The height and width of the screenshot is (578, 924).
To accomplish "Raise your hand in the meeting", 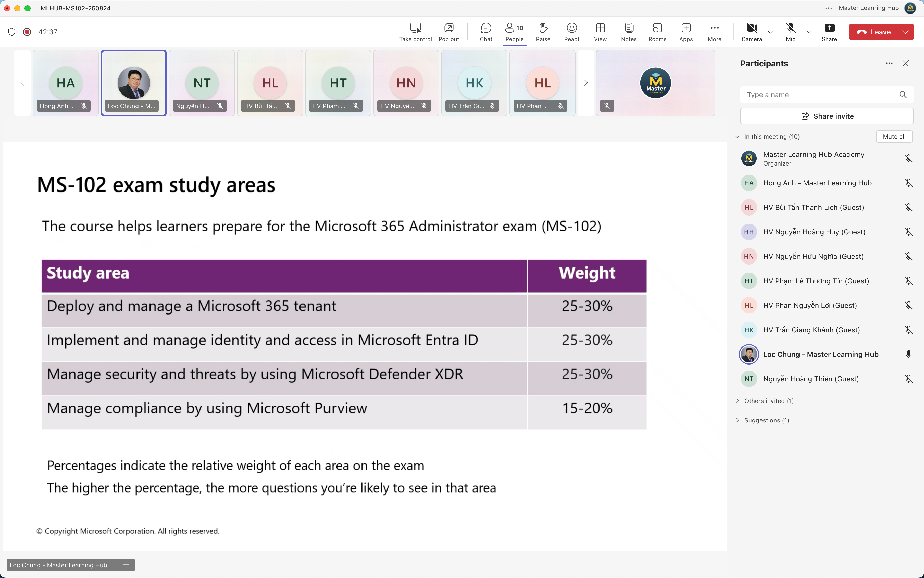I will click(x=543, y=32).
